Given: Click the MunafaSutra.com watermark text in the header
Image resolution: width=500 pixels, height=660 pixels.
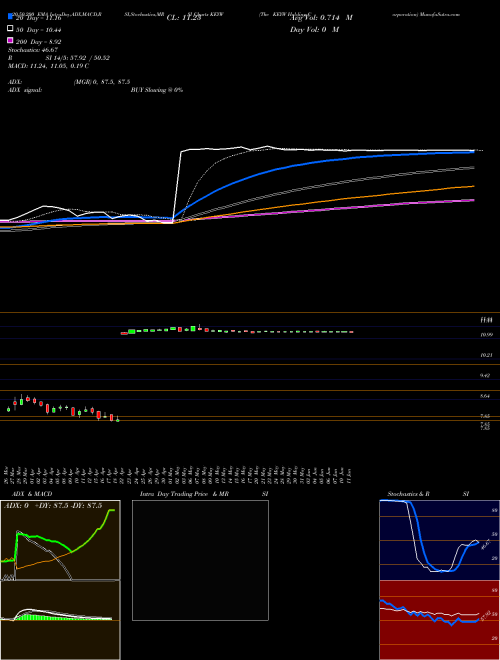Looking at the screenshot, I should coord(439,14).
